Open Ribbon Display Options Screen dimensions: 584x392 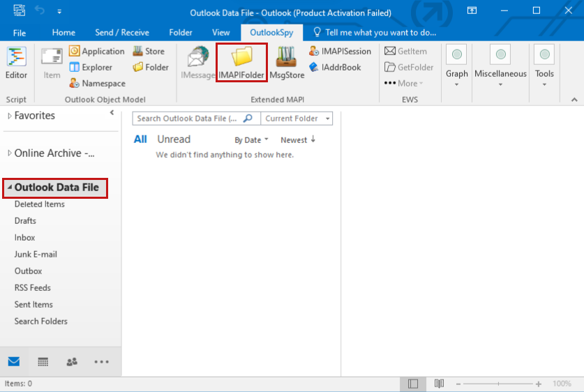coord(472,10)
